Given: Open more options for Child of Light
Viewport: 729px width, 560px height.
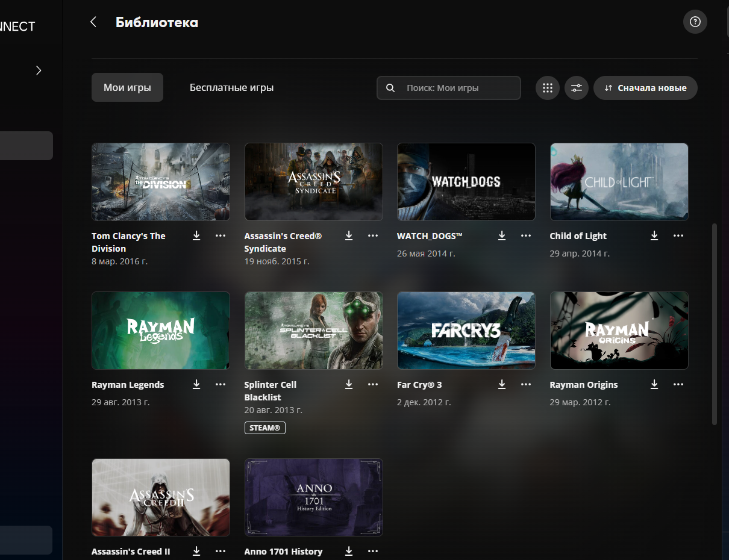Looking at the screenshot, I should point(678,235).
